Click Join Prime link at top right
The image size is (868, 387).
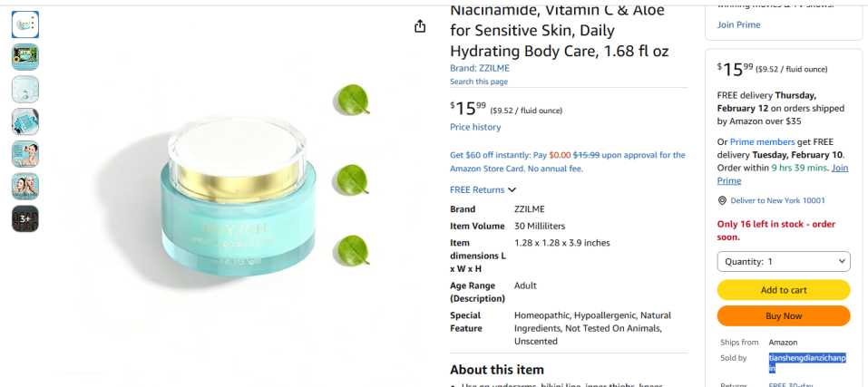(x=739, y=24)
